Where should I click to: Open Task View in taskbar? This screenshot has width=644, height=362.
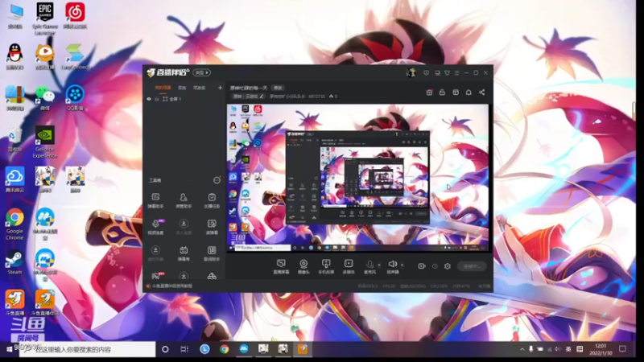click(184, 349)
